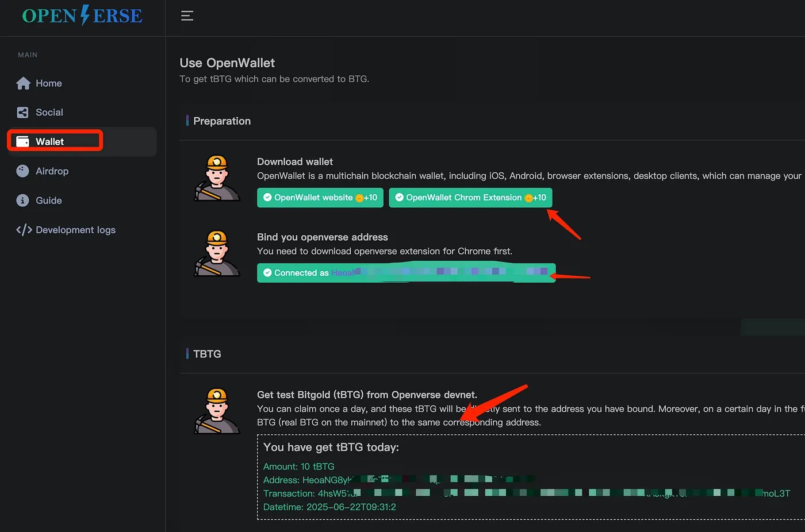
Task: Click the MAIN sidebar label
Action: 28,55
